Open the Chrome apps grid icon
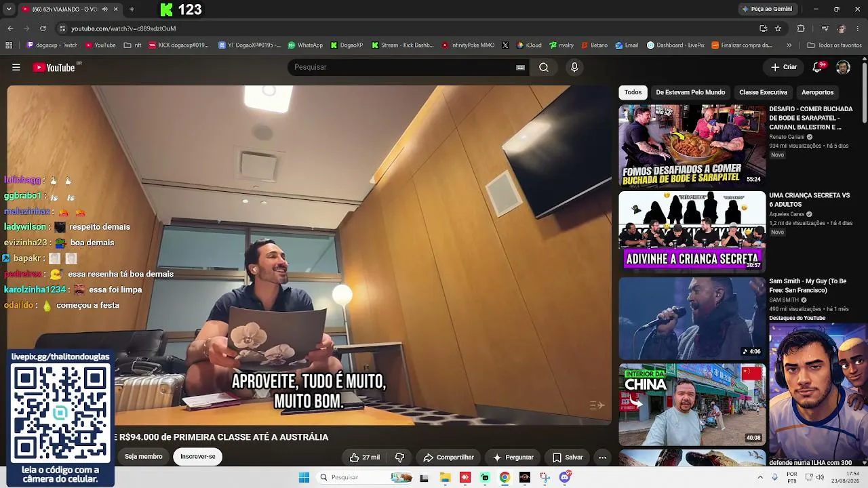Viewport: 868px width, 488px height. 9,45
